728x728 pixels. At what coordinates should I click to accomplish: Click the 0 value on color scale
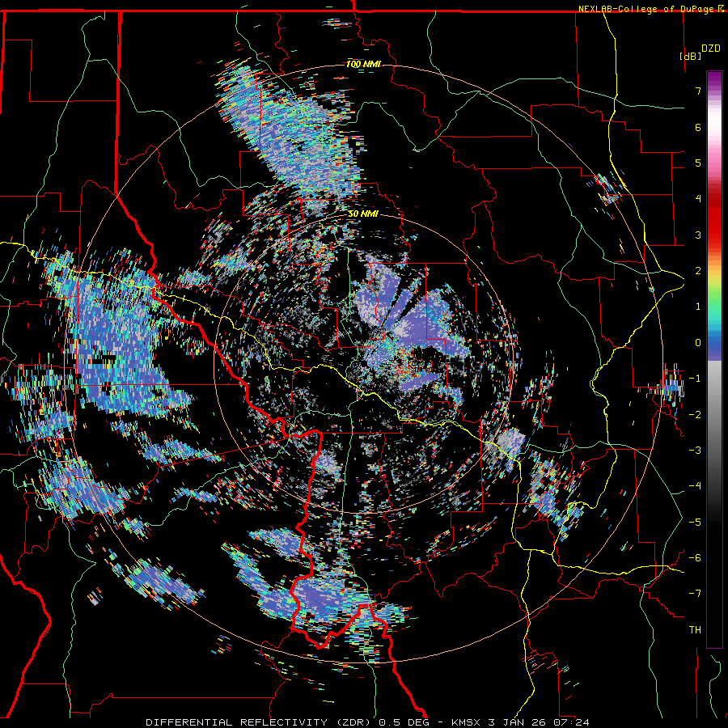(698, 343)
